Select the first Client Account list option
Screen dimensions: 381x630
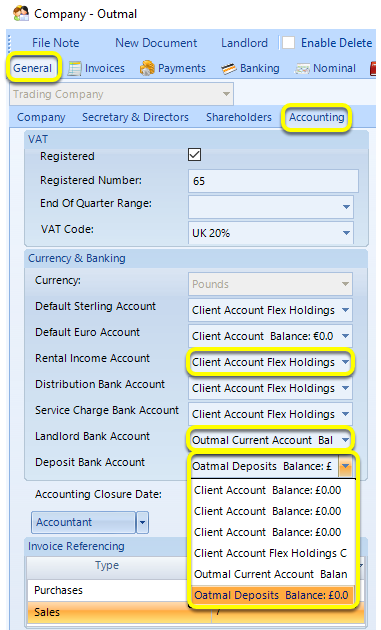273,490
